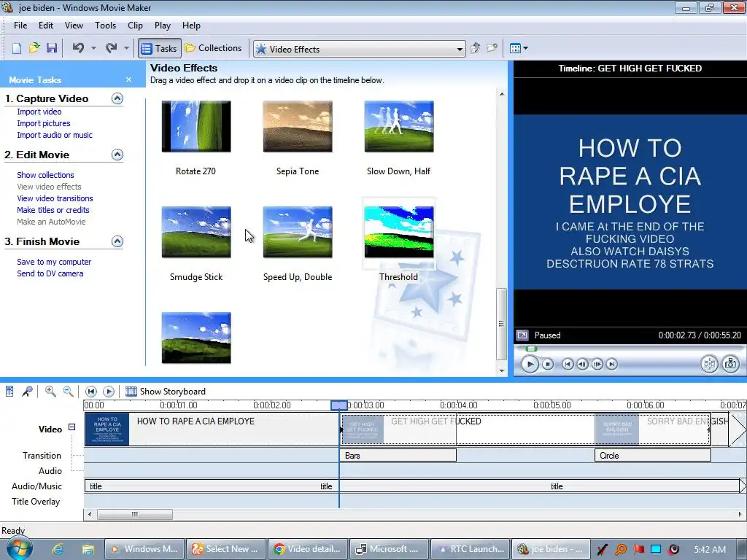The image size is (747, 560).
Task: Select the Circle transition on timeline
Action: 653,456
